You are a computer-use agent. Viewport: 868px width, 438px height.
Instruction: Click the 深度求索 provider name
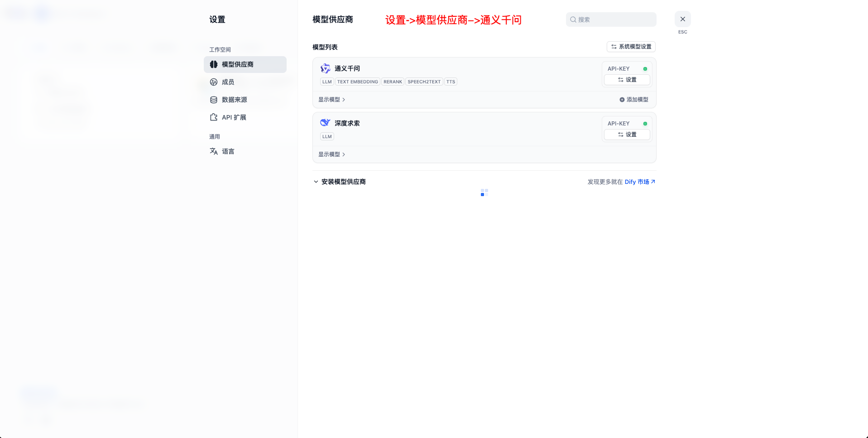click(x=347, y=123)
